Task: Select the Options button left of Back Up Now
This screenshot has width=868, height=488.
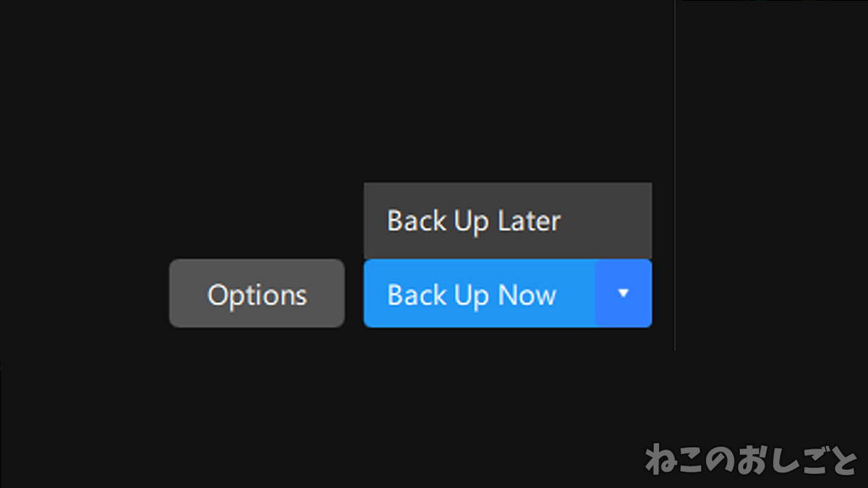Action: click(x=257, y=294)
